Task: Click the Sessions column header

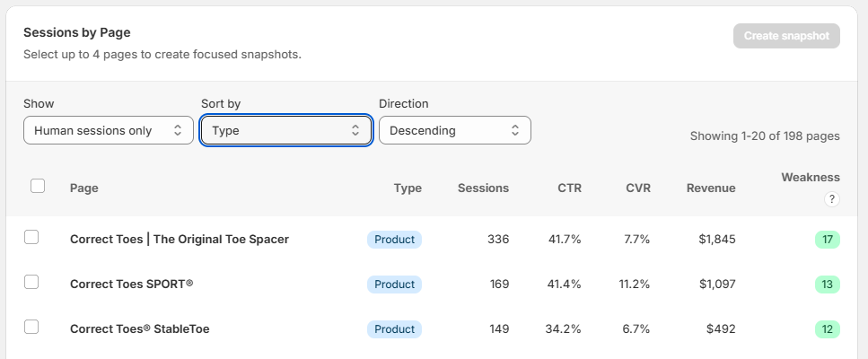Action: (483, 188)
